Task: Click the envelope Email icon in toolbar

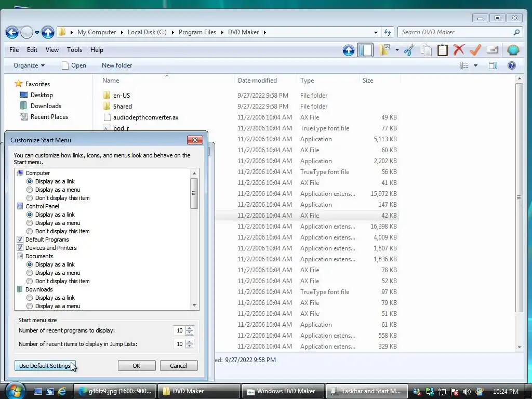Action: click(492, 50)
